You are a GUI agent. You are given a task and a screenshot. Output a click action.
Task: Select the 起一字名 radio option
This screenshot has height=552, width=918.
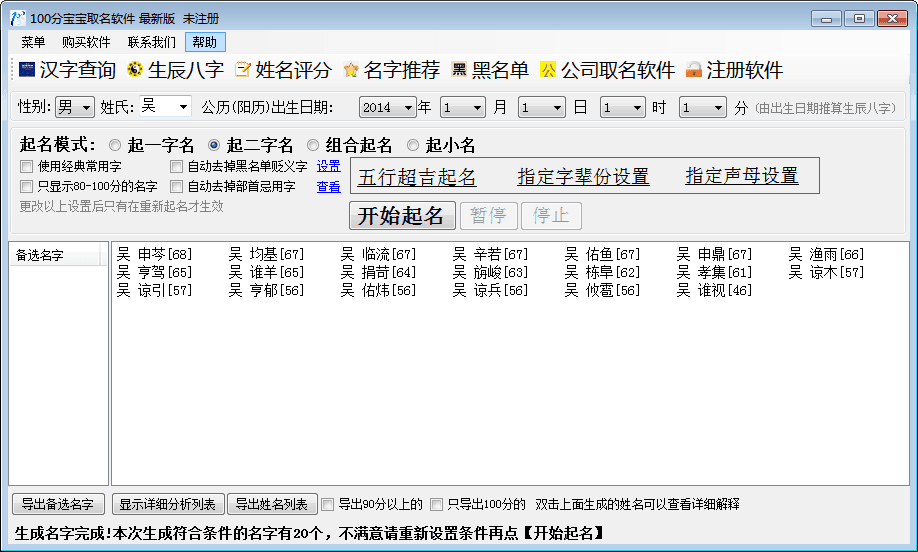tap(115, 145)
